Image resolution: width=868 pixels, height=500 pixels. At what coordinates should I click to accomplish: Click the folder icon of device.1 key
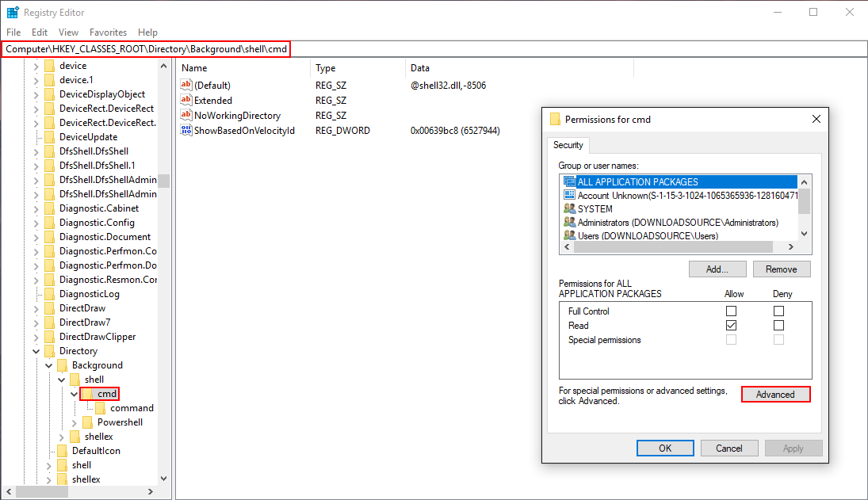click(x=50, y=80)
